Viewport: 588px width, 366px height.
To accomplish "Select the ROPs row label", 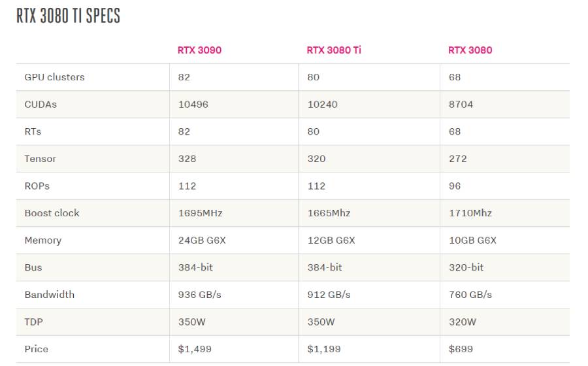I will (x=37, y=186).
